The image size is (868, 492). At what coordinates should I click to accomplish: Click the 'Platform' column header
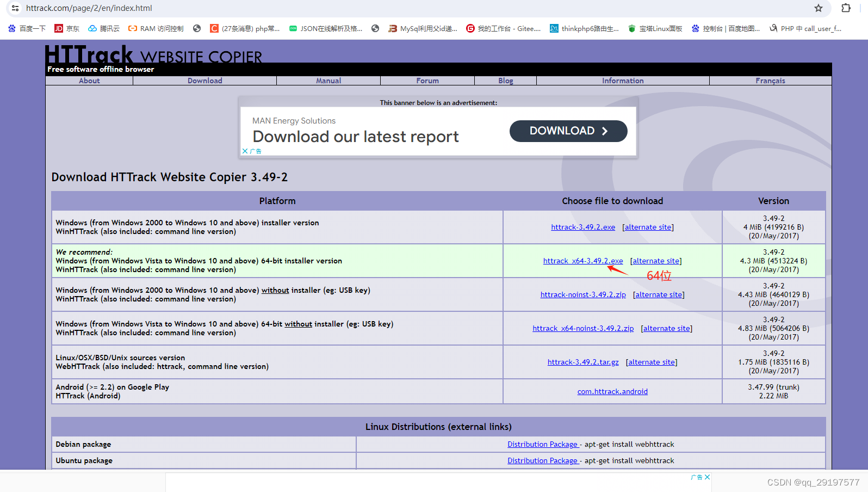[277, 201]
